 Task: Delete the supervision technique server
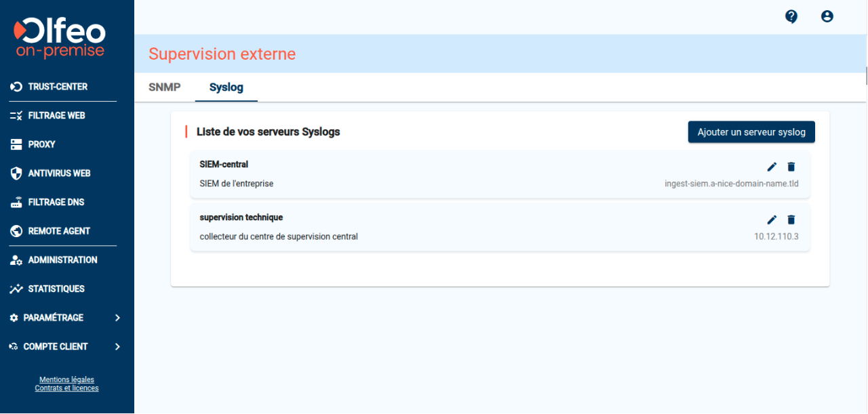791,220
